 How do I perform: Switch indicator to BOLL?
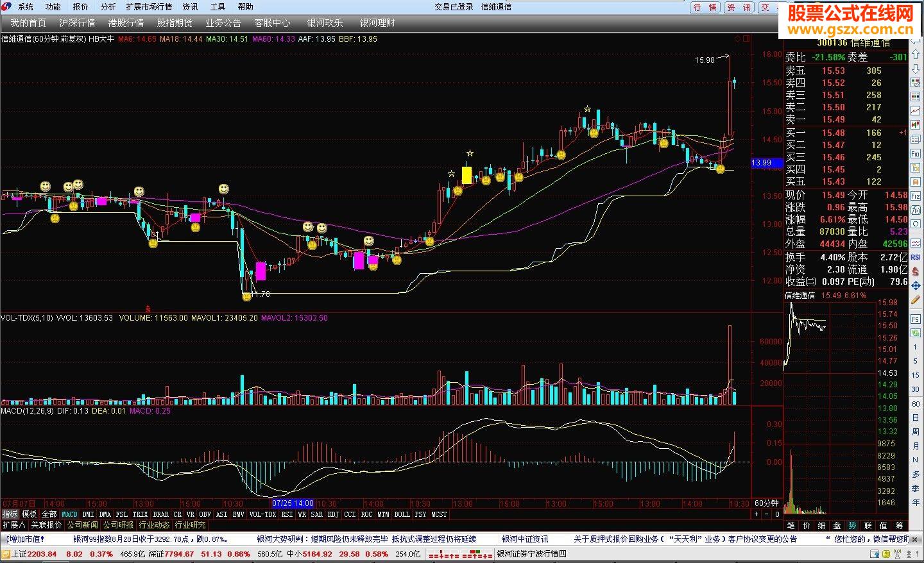pyautogui.click(x=402, y=514)
